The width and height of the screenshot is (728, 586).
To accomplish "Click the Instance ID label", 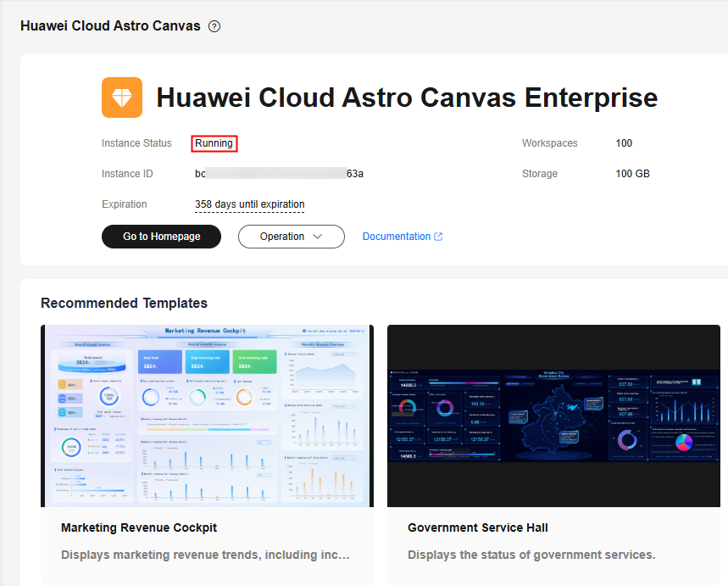I will [x=127, y=174].
